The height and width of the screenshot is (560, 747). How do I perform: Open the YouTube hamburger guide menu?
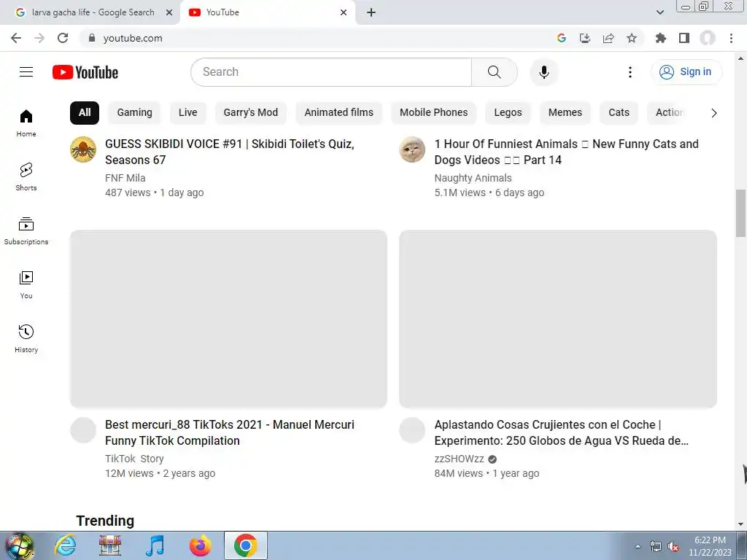(26, 72)
